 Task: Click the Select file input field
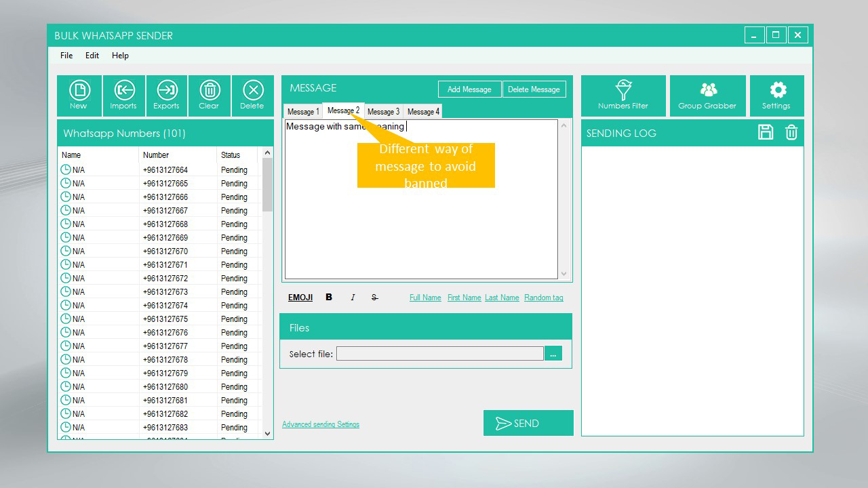tap(439, 354)
